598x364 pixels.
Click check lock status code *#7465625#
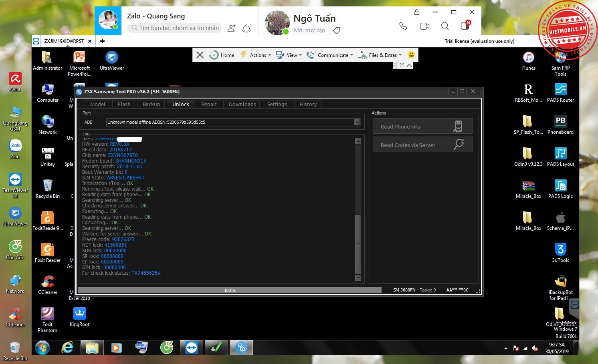[146, 273]
